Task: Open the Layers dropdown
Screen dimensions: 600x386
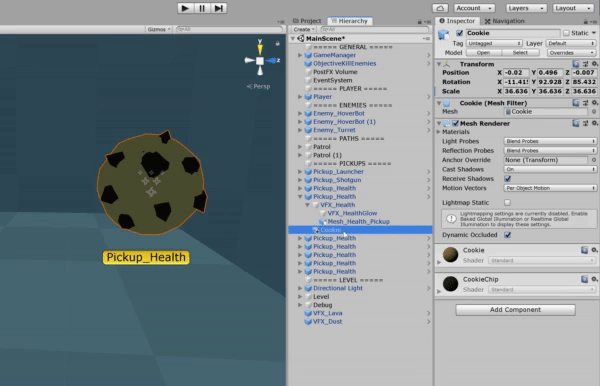Action: [x=526, y=8]
